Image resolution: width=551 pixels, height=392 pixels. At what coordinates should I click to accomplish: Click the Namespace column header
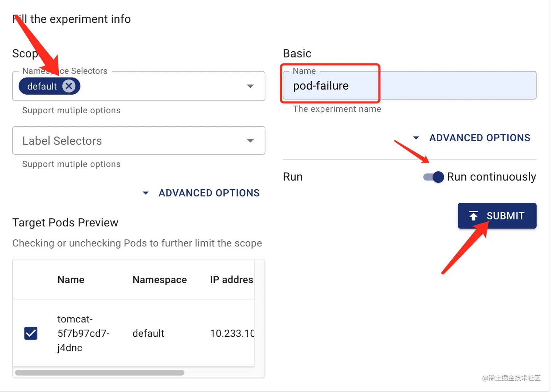click(x=160, y=280)
